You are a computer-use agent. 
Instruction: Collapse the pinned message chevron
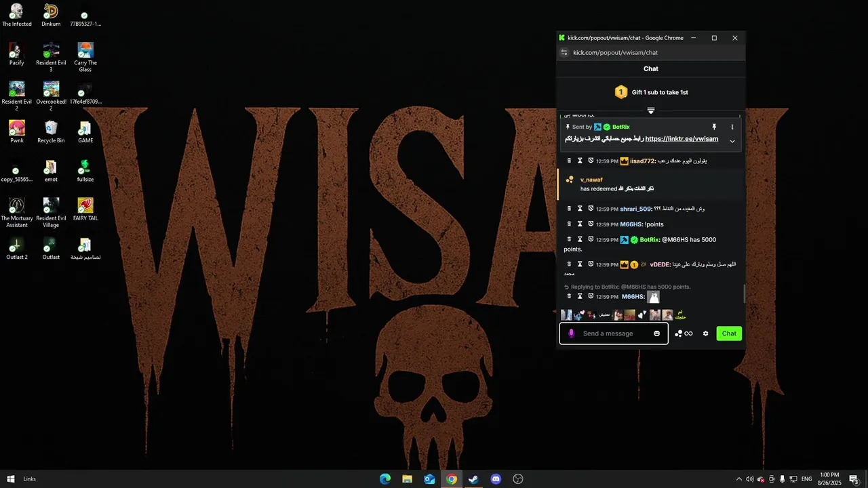point(732,141)
